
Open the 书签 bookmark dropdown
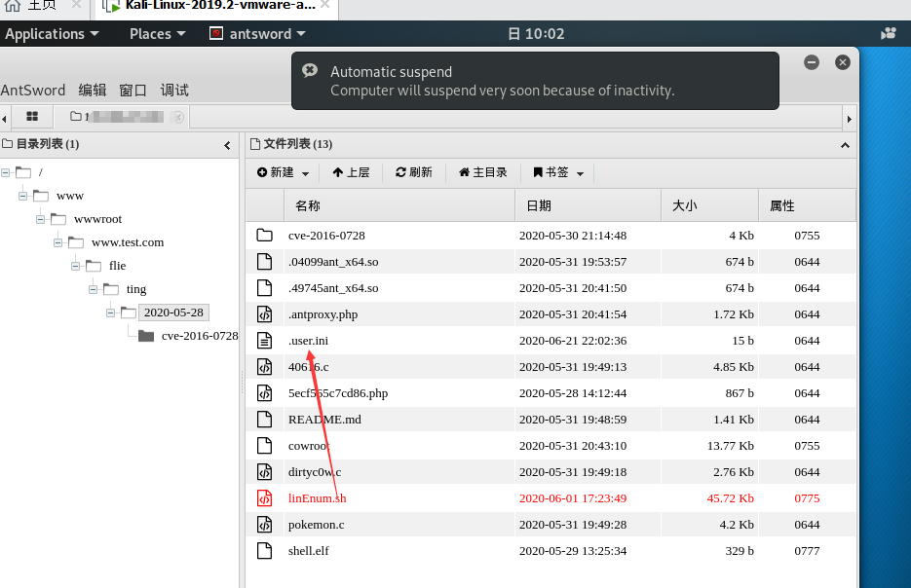point(556,172)
